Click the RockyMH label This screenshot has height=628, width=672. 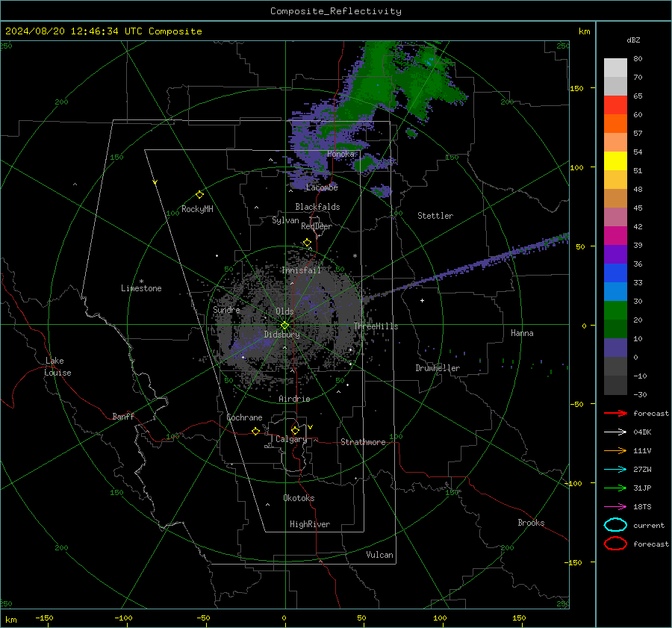(x=197, y=209)
